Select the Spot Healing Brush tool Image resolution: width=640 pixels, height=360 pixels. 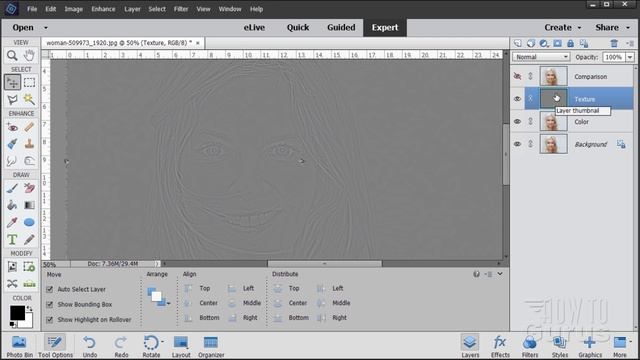[29, 127]
